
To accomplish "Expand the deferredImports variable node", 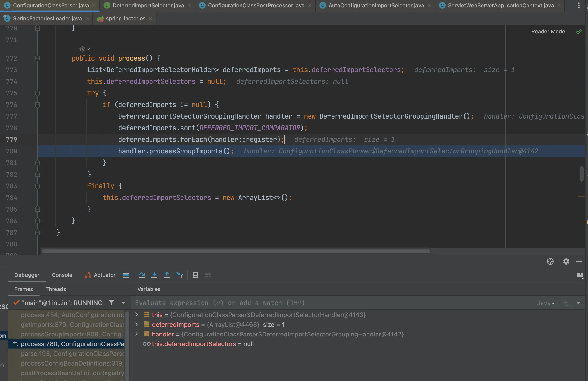I will click(136, 324).
